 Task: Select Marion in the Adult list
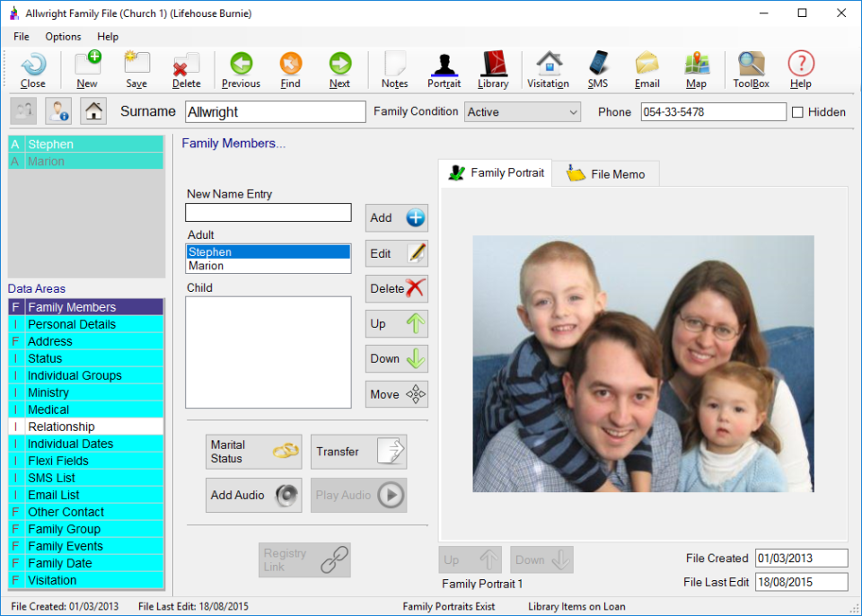point(268,266)
